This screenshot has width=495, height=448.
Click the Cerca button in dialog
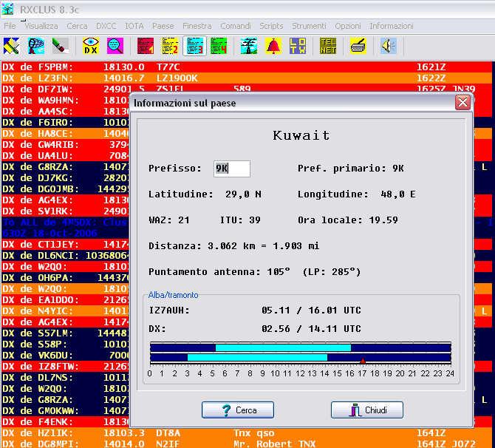pos(238,410)
